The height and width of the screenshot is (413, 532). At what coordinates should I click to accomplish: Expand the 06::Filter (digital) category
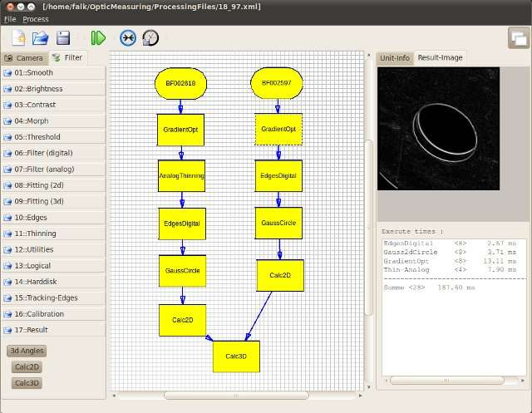(x=53, y=153)
